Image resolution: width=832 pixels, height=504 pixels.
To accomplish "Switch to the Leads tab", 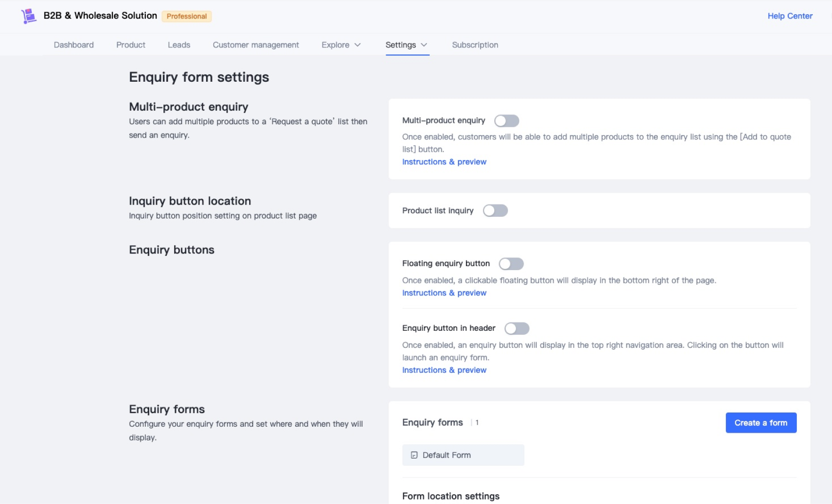I will [x=179, y=45].
